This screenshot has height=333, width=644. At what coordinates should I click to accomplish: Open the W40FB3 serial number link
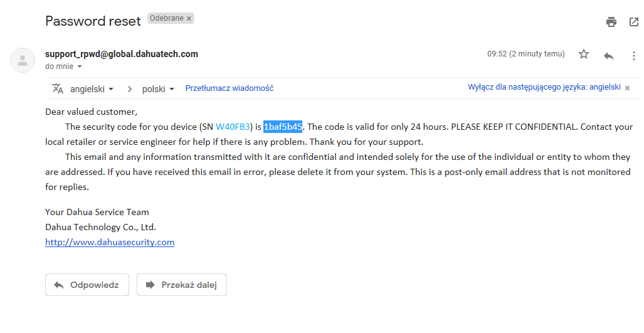point(233,127)
